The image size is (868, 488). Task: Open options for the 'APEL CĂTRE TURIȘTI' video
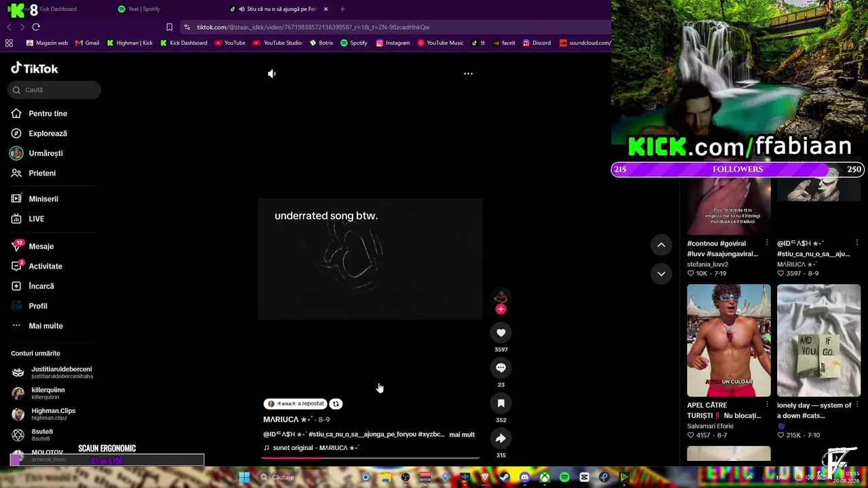click(767, 405)
